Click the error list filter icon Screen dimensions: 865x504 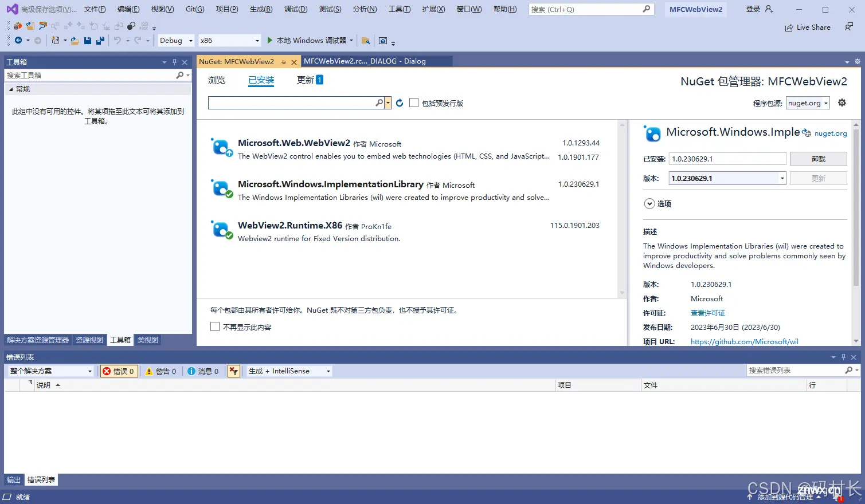[x=233, y=371]
